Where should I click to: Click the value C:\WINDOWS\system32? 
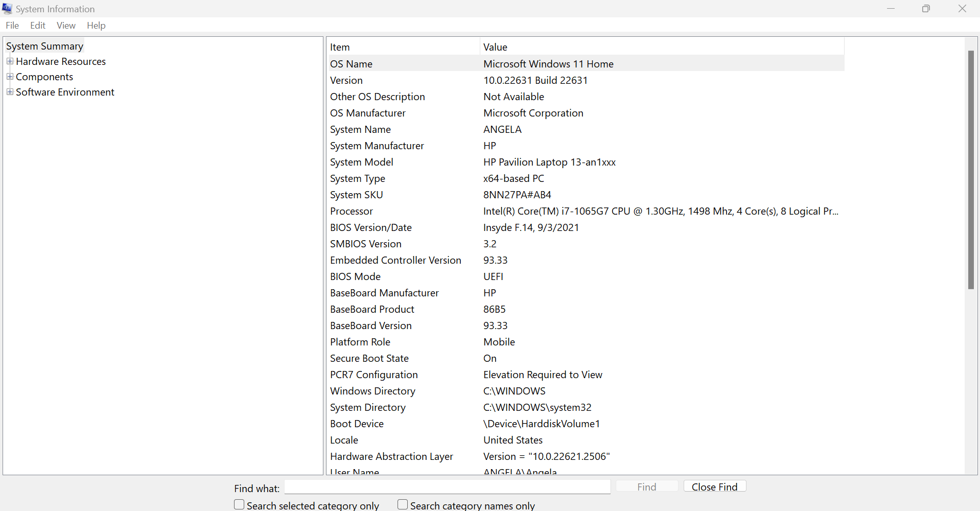538,407
